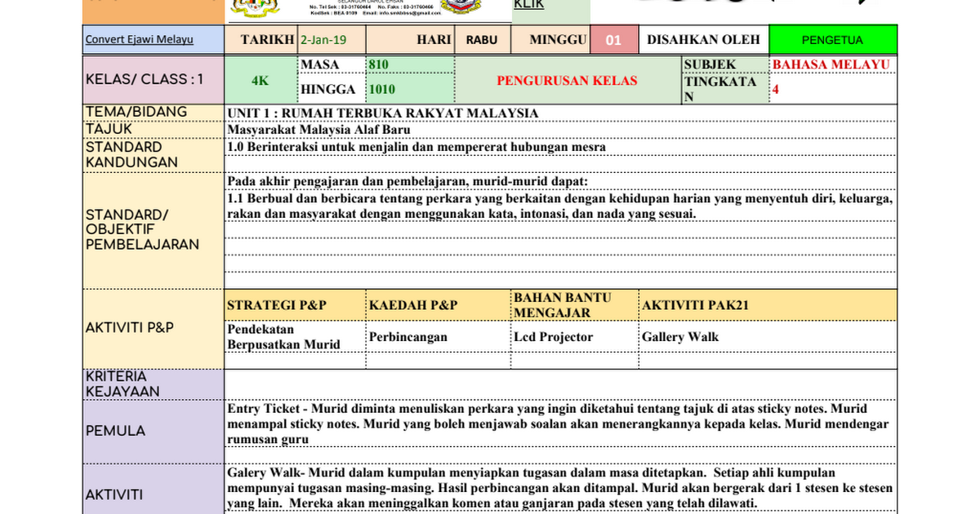Screen dimensions: 980x514
Task: Select the STANDARD/ OBJEKTIF PEMBELAJARAN label
Action: pos(154,230)
